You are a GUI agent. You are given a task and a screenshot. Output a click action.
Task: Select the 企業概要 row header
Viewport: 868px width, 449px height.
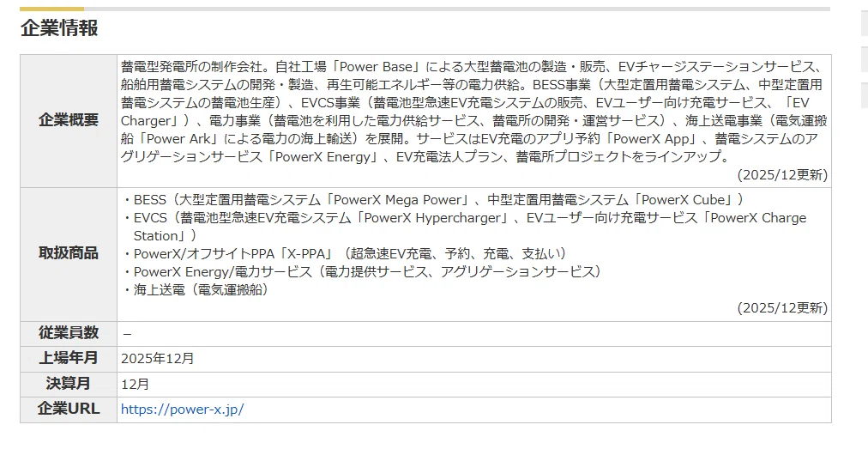pos(69,120)
